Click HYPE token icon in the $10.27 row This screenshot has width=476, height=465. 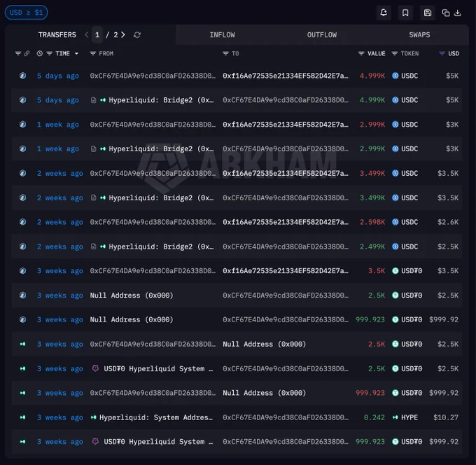click(x=395, y=417)
